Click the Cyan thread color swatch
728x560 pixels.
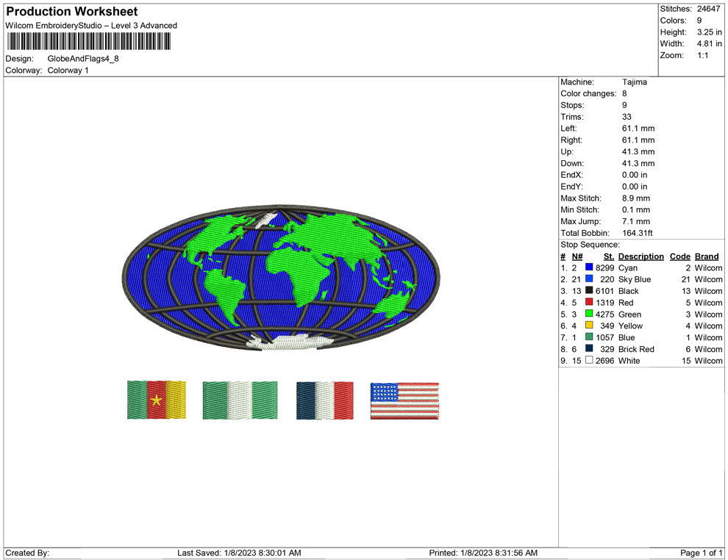click(589, 268)
